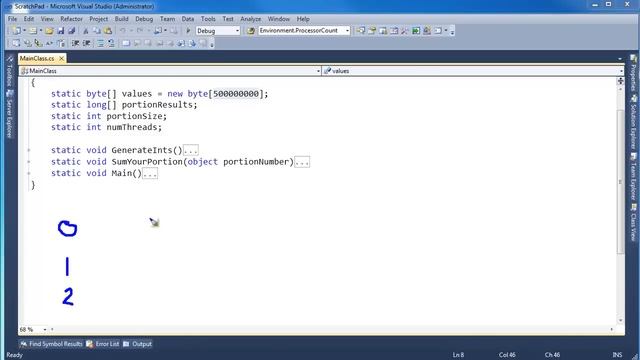Click the Ln 8 status bar entry

[458, 355]
